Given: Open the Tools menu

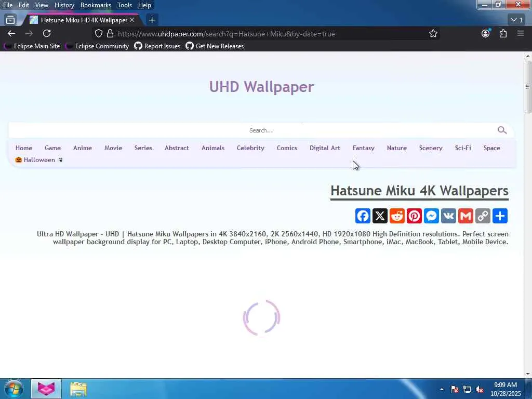Looking at the screenshot, I should (x=125, y=5).
